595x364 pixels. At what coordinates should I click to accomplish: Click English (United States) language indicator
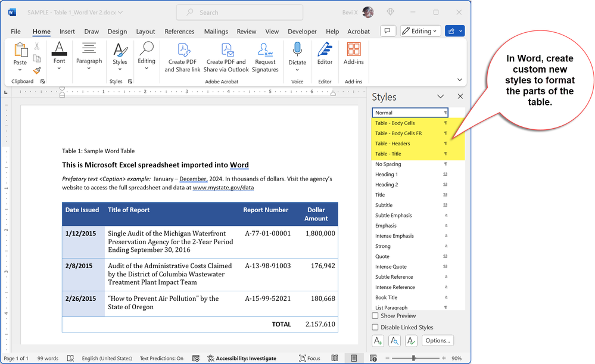coord(107,358)
